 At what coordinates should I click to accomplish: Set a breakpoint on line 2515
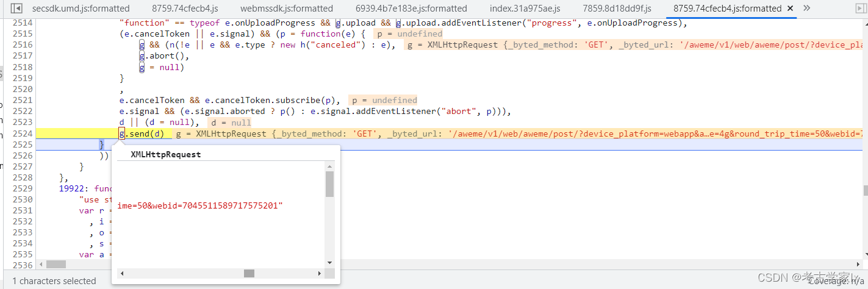click(x=23, y=34)
